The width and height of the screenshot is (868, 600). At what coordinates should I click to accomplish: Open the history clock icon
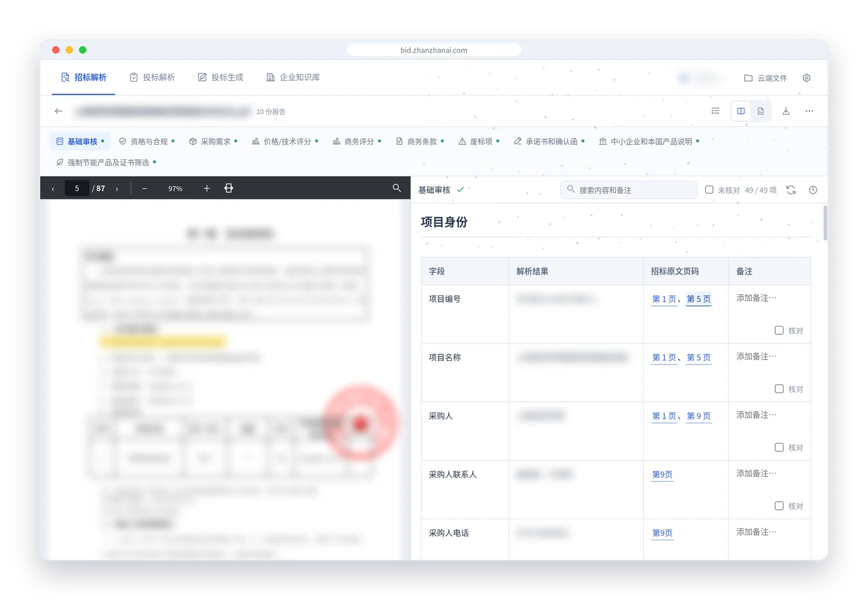coord(813,190)
